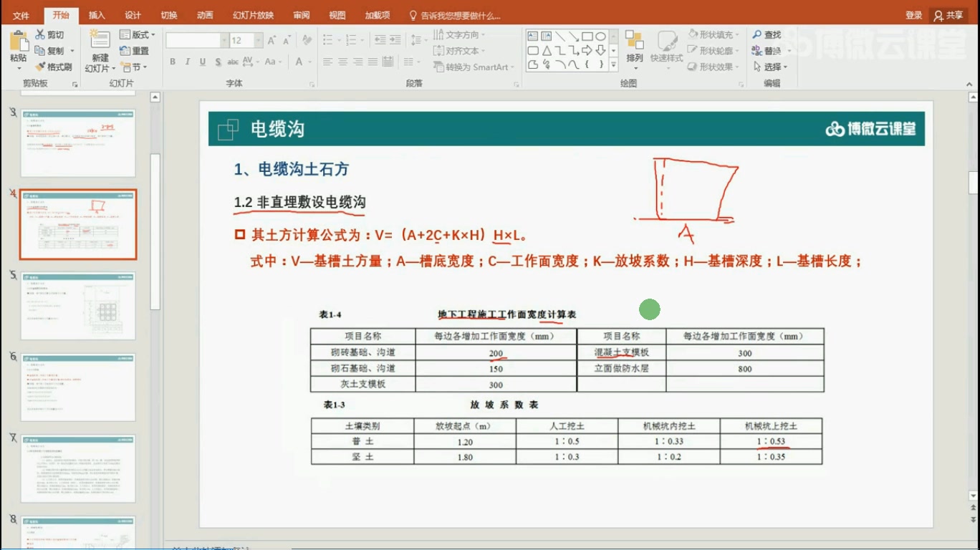Select the oval shape in the gallery

click(x=600, y=36)
